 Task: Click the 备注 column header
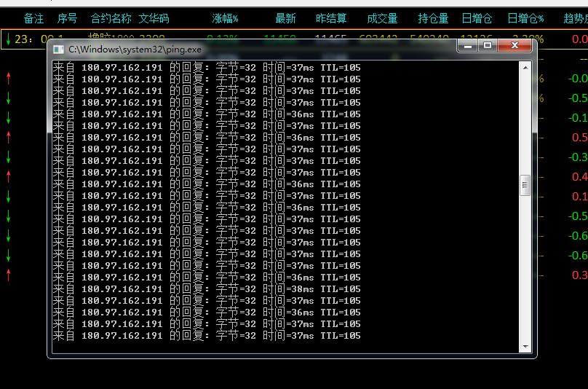click(x=33, y=18)
